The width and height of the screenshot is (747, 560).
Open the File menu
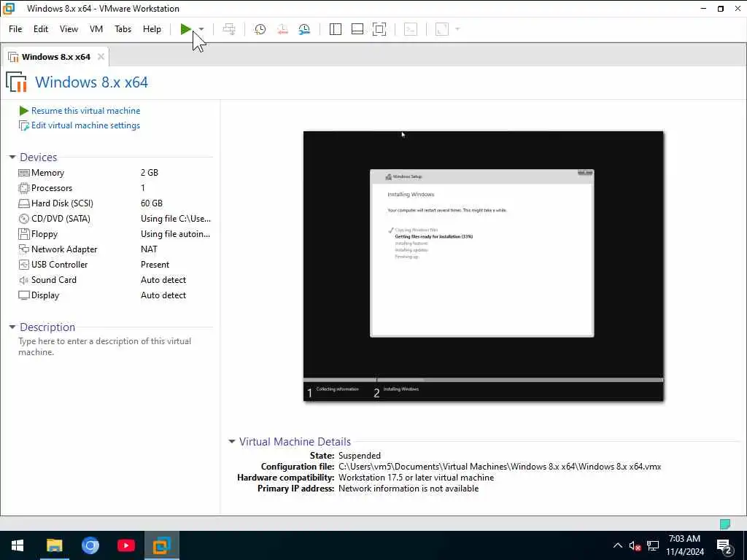pos(15,29)
